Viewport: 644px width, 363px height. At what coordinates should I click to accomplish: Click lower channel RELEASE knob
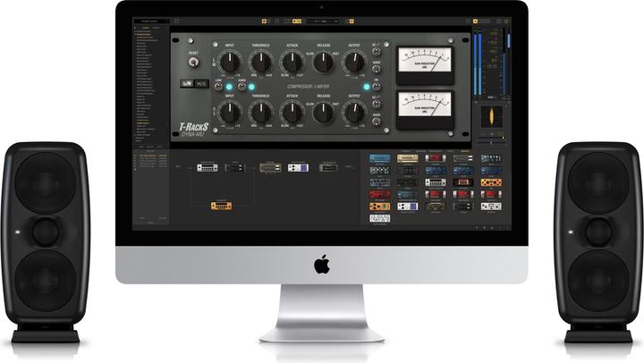(x=323, y=113)
